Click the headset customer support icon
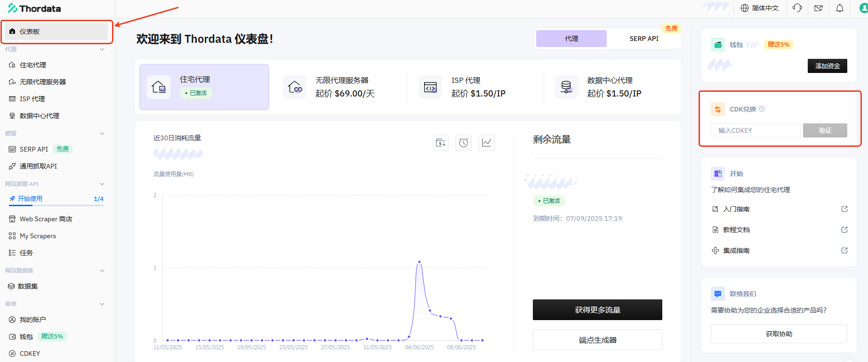Viewport: 868px width, 362px height. (797, 8)
